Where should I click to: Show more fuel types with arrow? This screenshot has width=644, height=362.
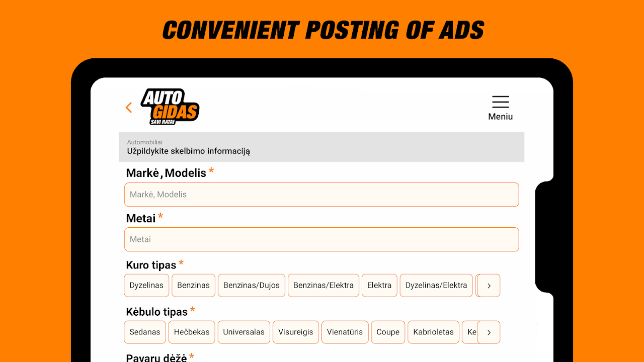(x=489, y=285)
